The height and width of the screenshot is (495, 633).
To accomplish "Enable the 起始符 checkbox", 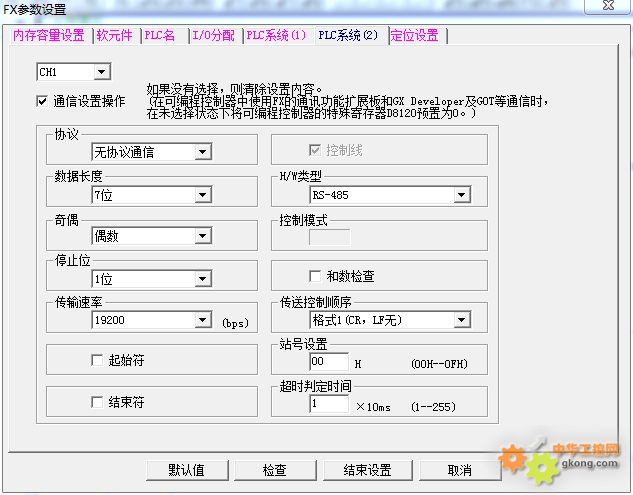I will point(97,360).
